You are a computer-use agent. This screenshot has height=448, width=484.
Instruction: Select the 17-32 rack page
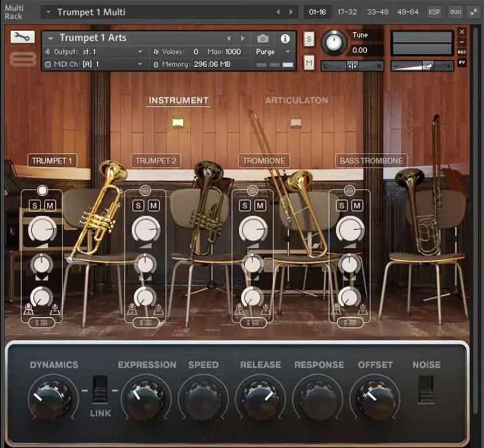click(x=347, y=12)
